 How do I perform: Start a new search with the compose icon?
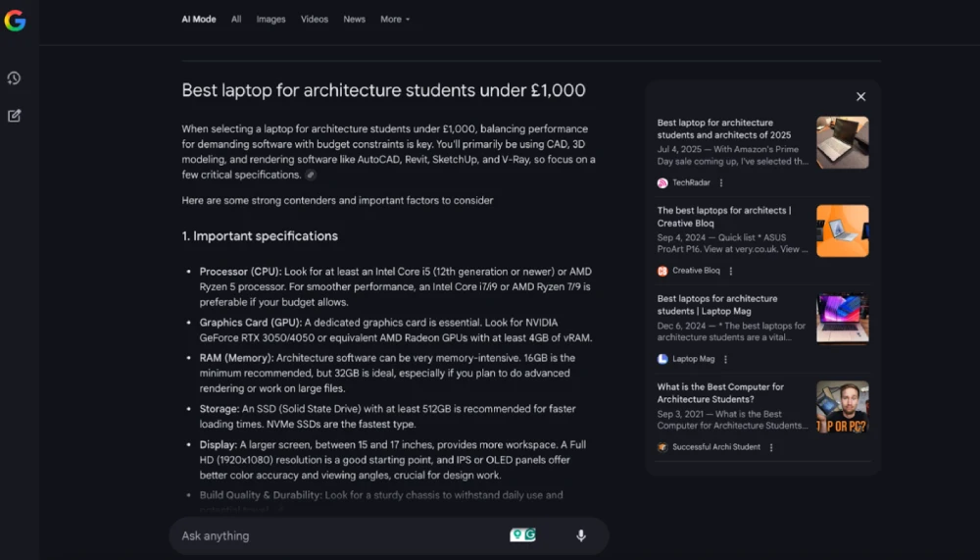coord(14,116)
